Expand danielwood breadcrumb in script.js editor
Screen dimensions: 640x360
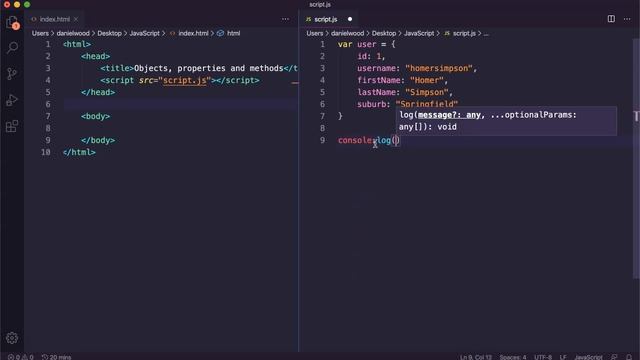click(x=347, y=33)
